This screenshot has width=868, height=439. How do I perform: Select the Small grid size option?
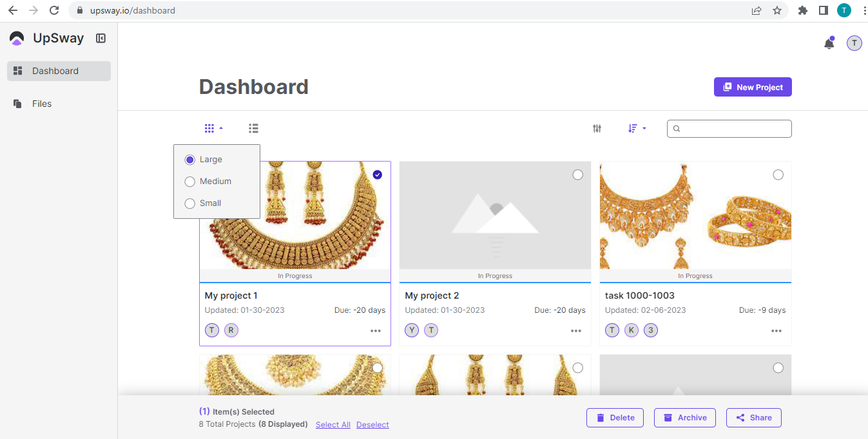(x=190, y=203)
